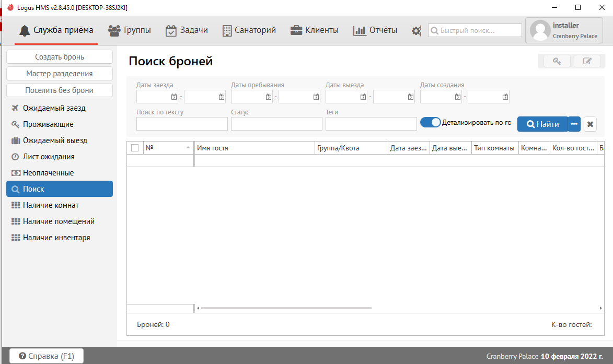Switch to the Группы tab
The width and height of the screenshot is (613, 364).
tap(130, 30)
